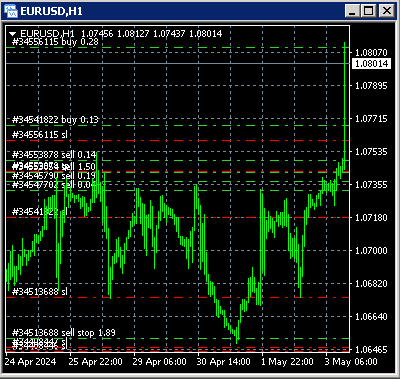Click price scale value 1.07895

click(371, 86)
